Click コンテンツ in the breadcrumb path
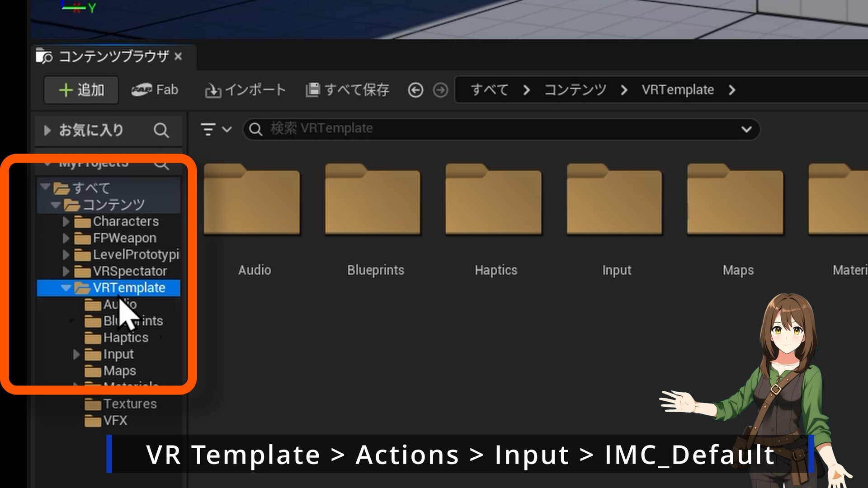 pos(575,90)
